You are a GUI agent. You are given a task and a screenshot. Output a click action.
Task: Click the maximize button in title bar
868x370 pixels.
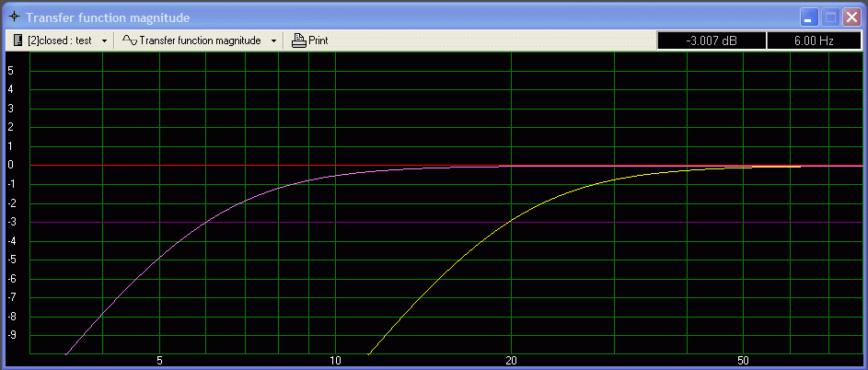(x=830, y=17)
